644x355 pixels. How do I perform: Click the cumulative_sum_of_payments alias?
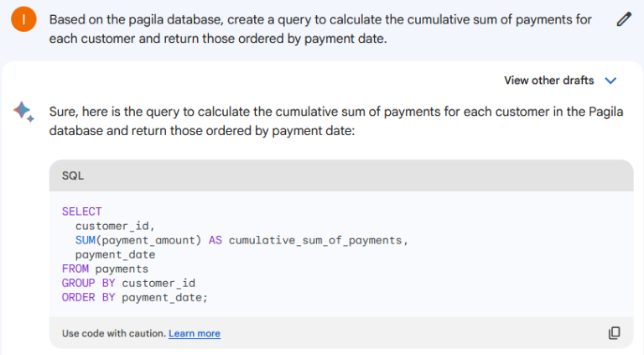[316, 240]
